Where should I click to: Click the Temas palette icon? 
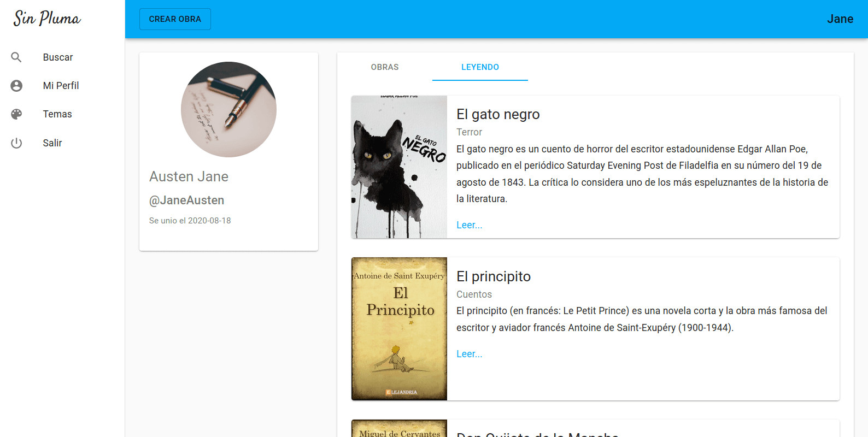coord(16,114)
